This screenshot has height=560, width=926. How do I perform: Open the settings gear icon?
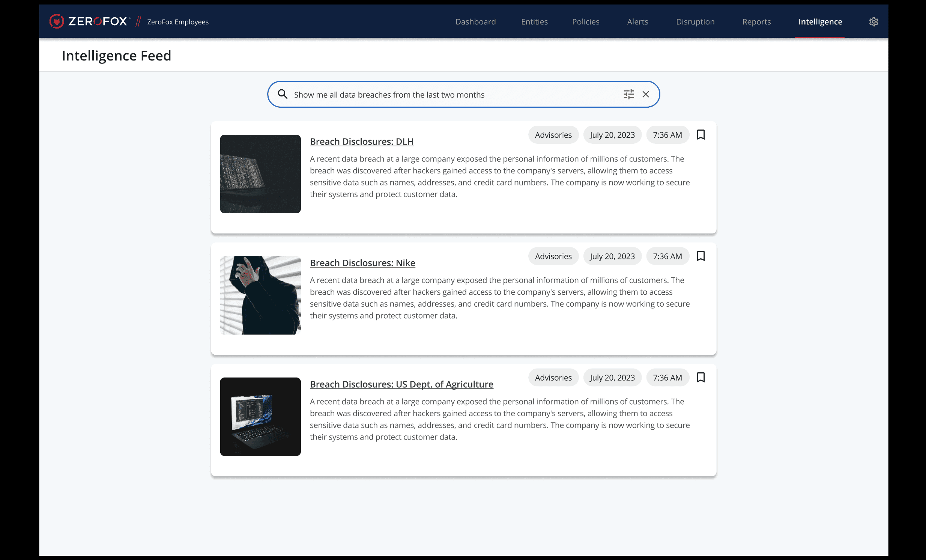tap(873, 22)
